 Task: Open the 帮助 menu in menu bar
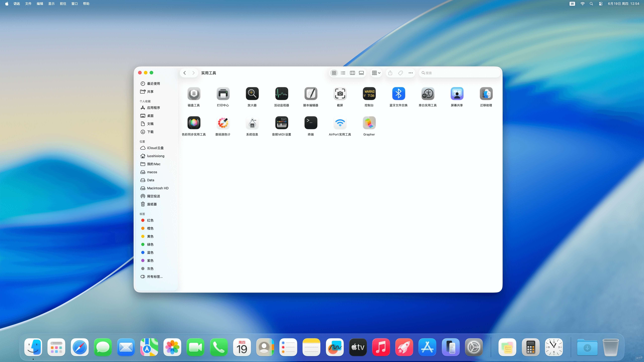86,4
